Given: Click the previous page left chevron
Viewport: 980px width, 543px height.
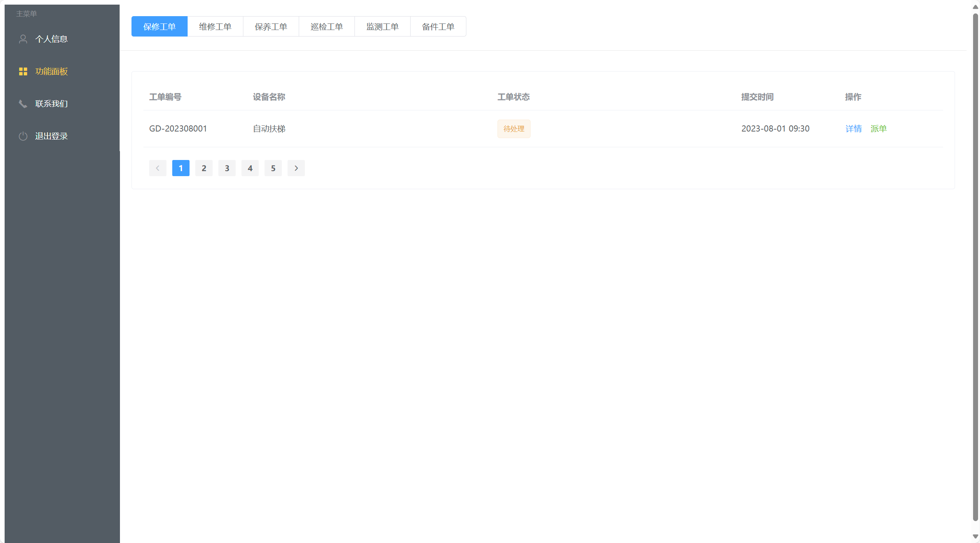Looking at the screenshot, I should 158,168.
